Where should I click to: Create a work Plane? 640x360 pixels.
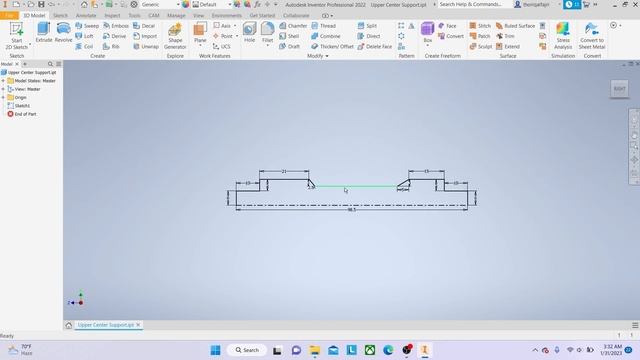200,33
